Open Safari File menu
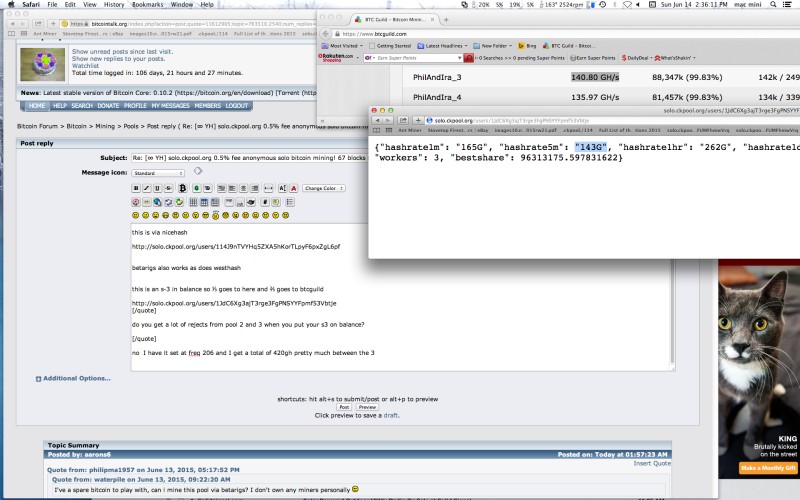Screen dimensions: 800x500 52,4
